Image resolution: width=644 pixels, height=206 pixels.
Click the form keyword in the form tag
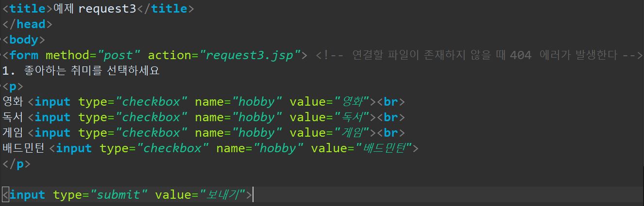tap(24, 55)
